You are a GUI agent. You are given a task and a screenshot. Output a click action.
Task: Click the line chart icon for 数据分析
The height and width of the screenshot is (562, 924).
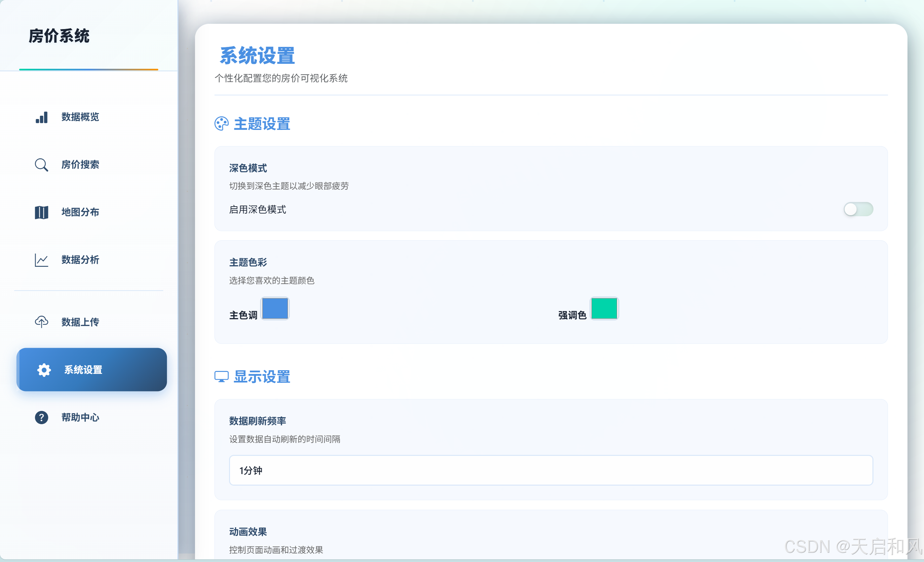pyautogui.click(x=42, y=260)
